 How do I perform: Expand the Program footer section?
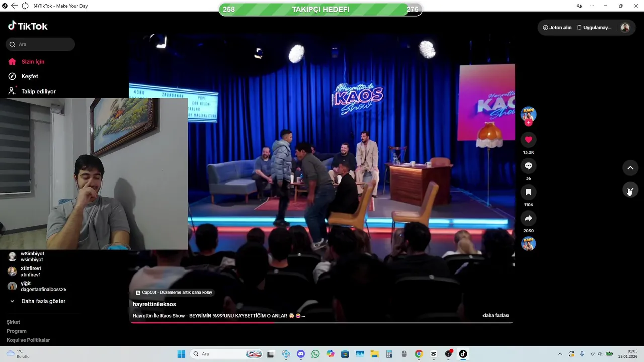pos(16,331)
